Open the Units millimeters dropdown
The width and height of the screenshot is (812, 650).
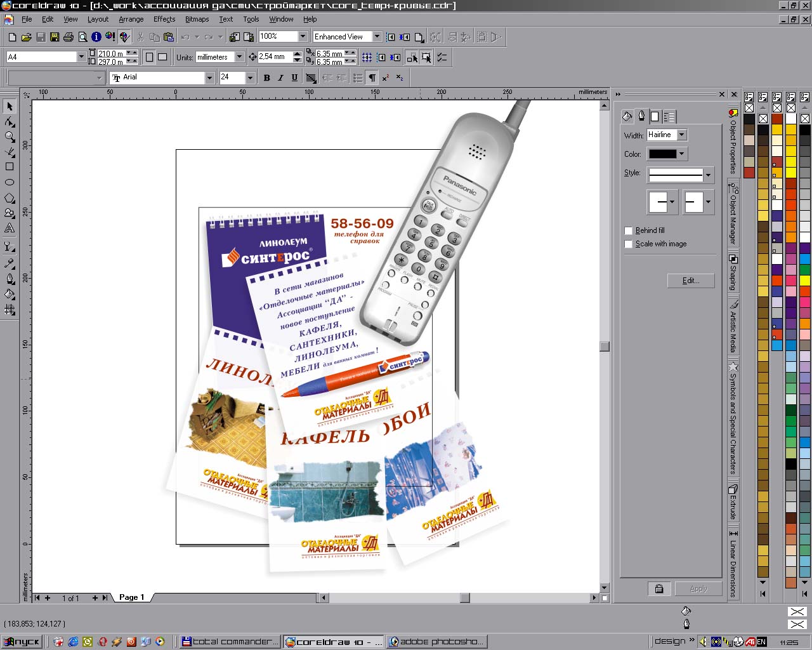pos(239,57)
